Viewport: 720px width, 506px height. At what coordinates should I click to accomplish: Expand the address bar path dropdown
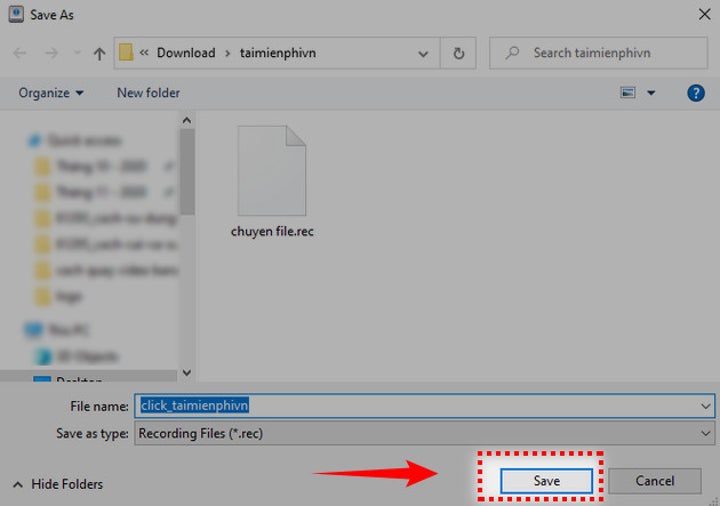tap(425, 53)
